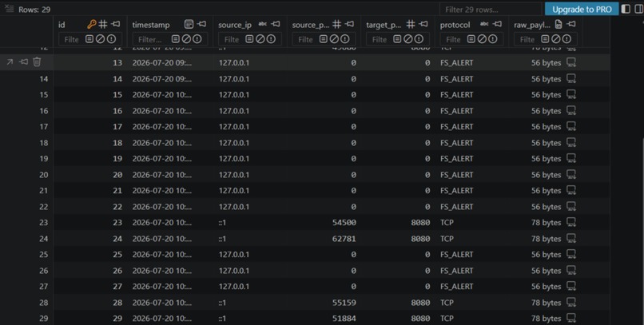Select the 56 bytes cell in row 21
The image size is (644, 325).
[x=546, y=190]
